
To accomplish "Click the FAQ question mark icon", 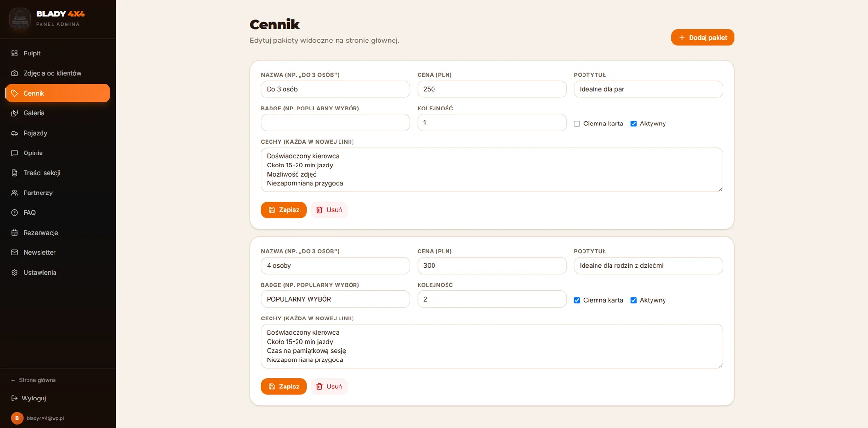I will tap(14, 213).
